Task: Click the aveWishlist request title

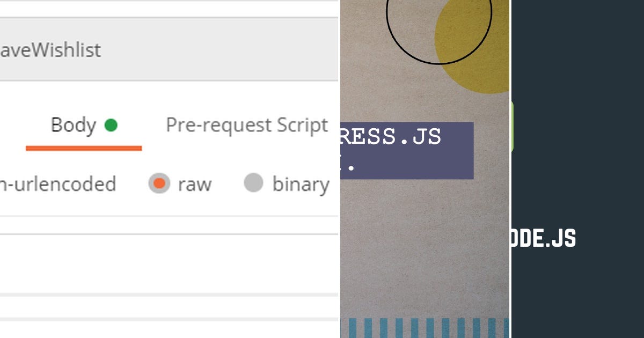Action: (x=51, y=49)
